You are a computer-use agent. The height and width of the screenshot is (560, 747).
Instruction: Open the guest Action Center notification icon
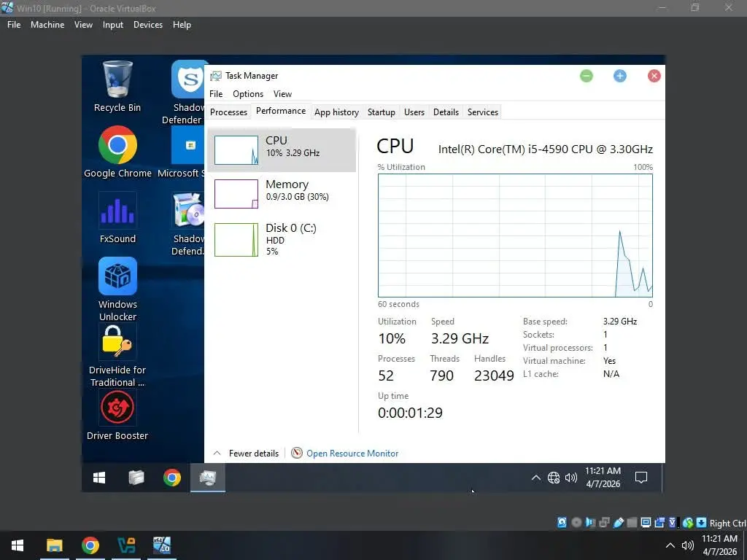pos(641,478)
